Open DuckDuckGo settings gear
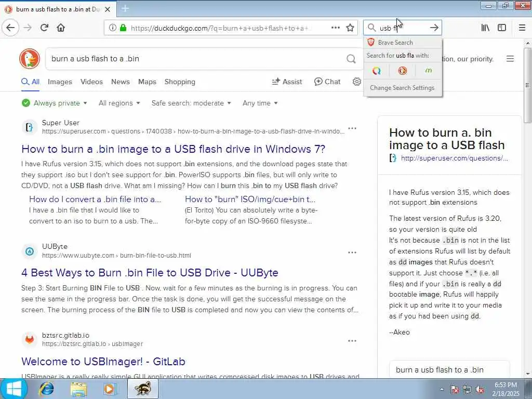The height and width of the screenshot is (399, 532). [356, 82]
